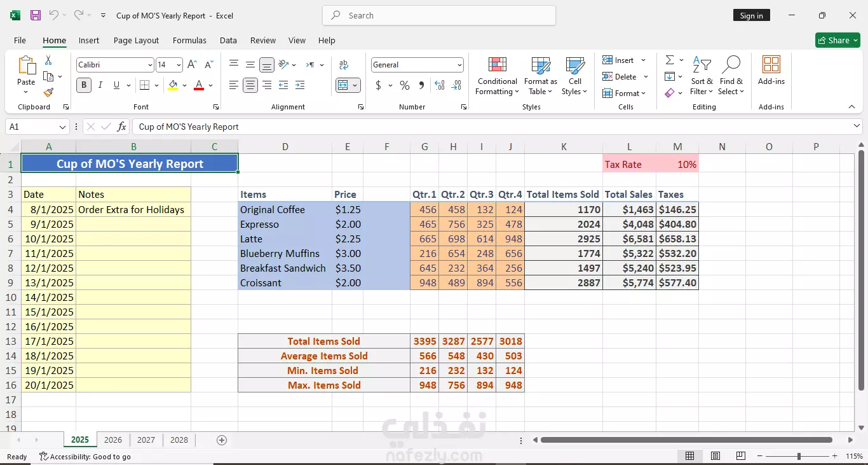Click the zoom slider handle
This screenshot has height=465, width=868.
pyautogui.click(x=799, y=456)
